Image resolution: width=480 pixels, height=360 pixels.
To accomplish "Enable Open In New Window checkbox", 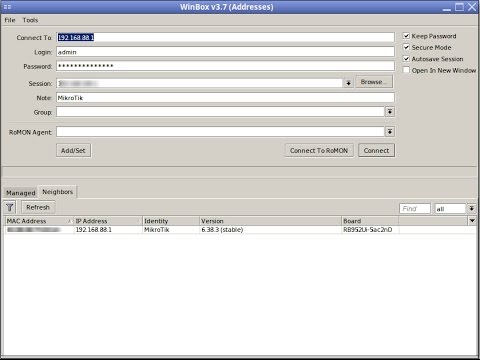I will click(406, 70).
